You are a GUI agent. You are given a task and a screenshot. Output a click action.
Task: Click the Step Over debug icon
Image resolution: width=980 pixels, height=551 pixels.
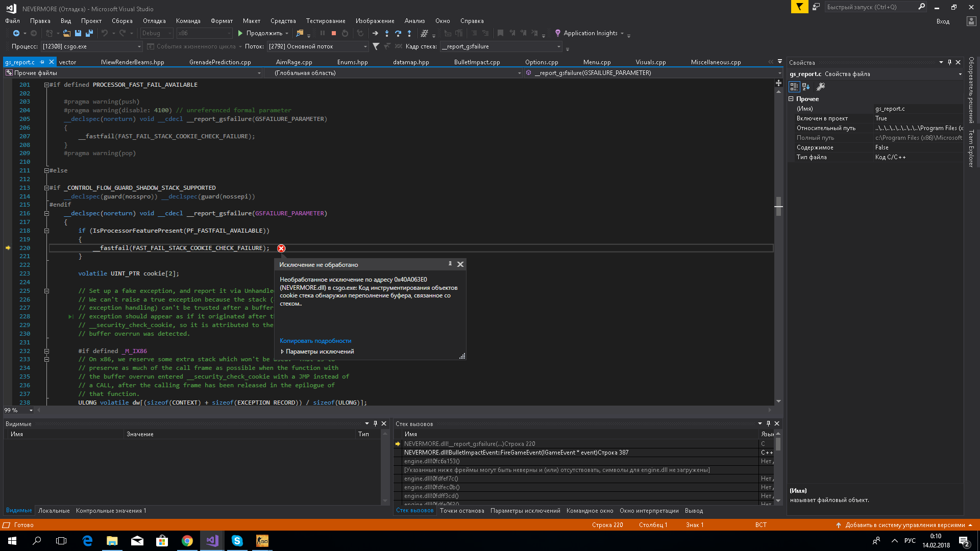click(x=398, y=33)
